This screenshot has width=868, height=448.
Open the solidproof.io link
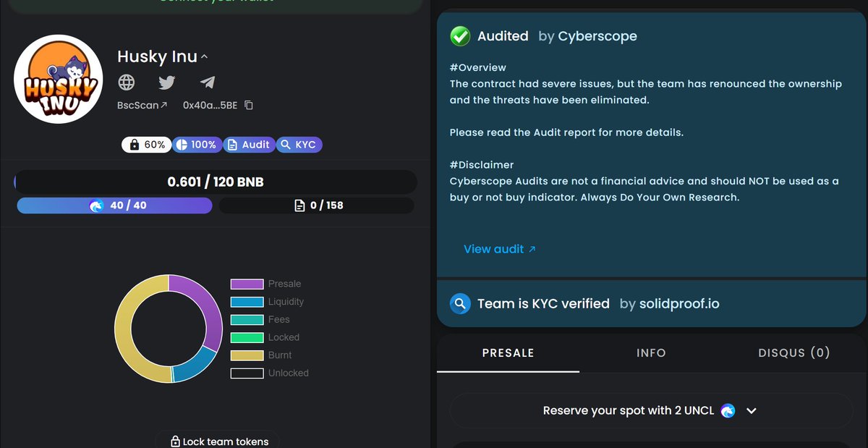[x=679, y=303]
